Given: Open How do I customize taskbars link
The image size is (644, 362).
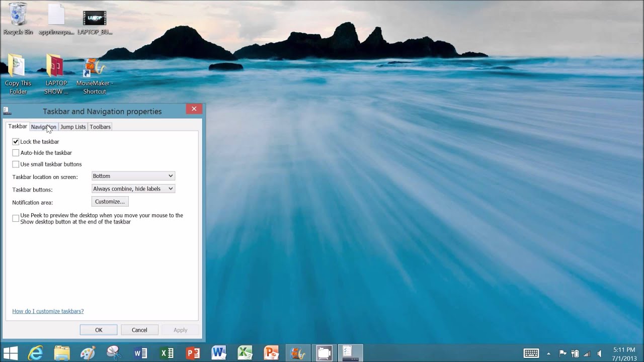Looking at the screenshot, I should 48,311.
